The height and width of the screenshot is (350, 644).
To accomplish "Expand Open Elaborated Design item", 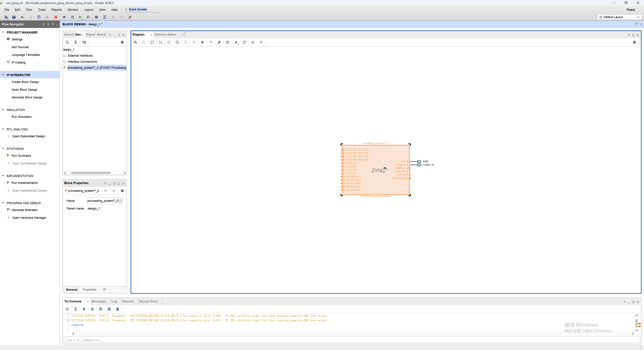I will pyautogui.click(x=9, y=136).
